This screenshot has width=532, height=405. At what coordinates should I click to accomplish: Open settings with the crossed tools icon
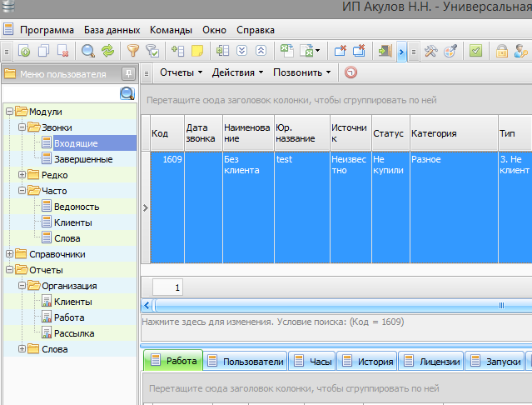pyautogui.click(x=431, y=52)
